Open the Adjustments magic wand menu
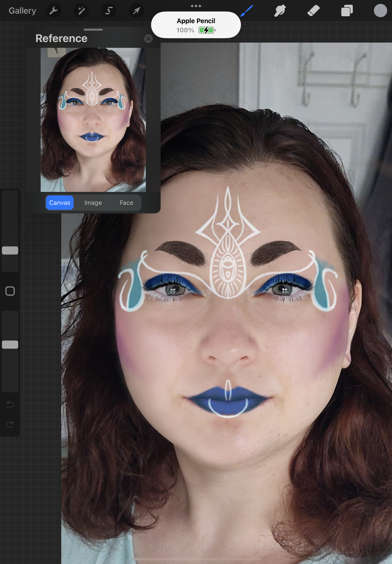This screenshot has height=564, width=392. click(81, 11)
